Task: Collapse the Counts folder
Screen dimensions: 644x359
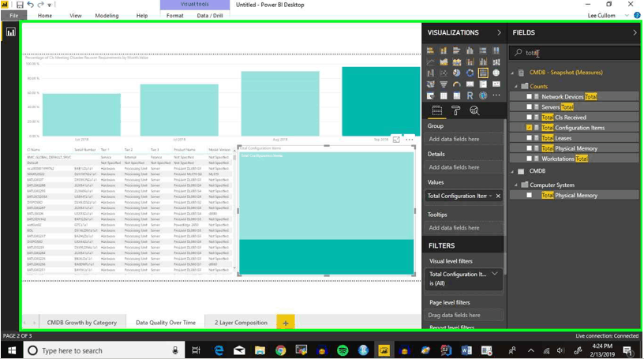Action: point(516,86)
